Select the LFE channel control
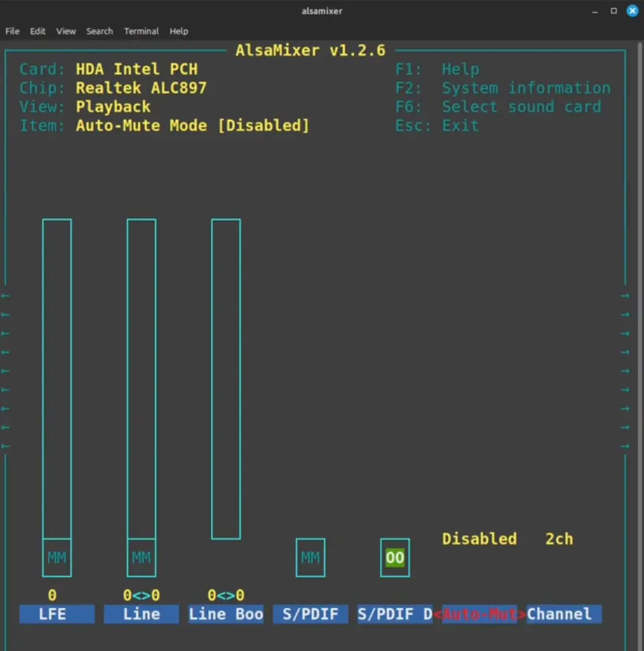The width and height of the screenshot is (644, 651). pos(56,613)
